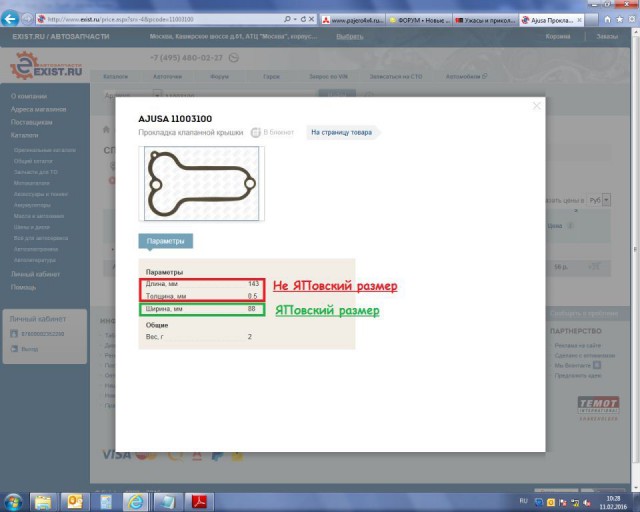Open Шины и диски sidebar entry

[31, 227]
